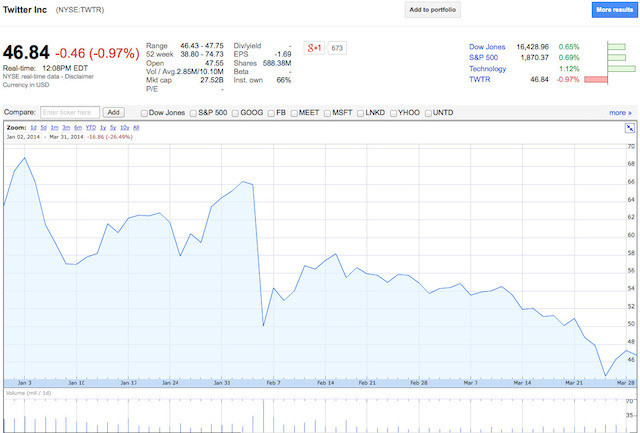Focus the Enter ticker here field
640x433 pixels.
[x=70, y=112]
